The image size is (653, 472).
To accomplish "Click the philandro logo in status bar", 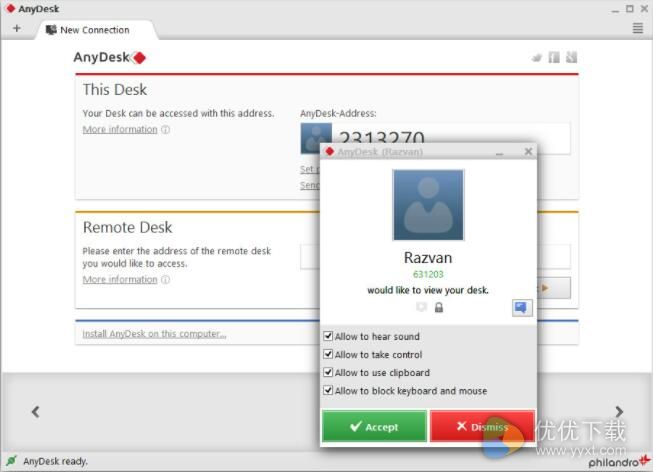I will (619, 461).
